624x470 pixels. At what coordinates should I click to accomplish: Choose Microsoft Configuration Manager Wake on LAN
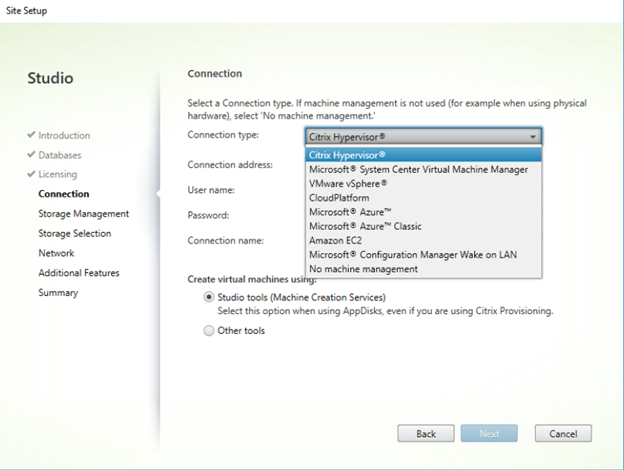tap(423, 255)
